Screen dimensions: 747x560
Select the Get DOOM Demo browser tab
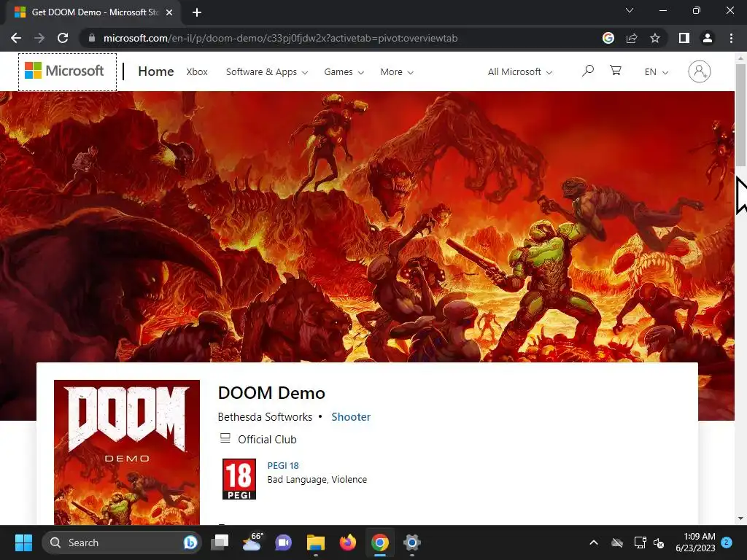click(93, 12)
